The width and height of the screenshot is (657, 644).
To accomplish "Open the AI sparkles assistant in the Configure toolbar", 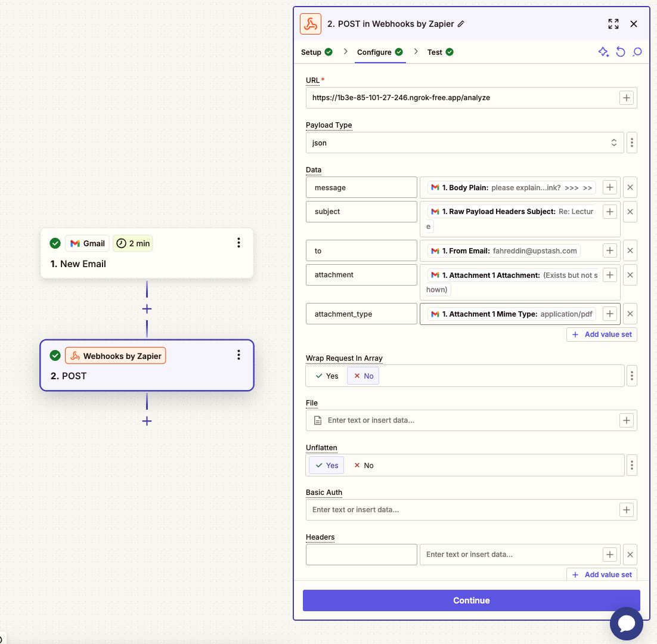I will click(x=603, y=52).
